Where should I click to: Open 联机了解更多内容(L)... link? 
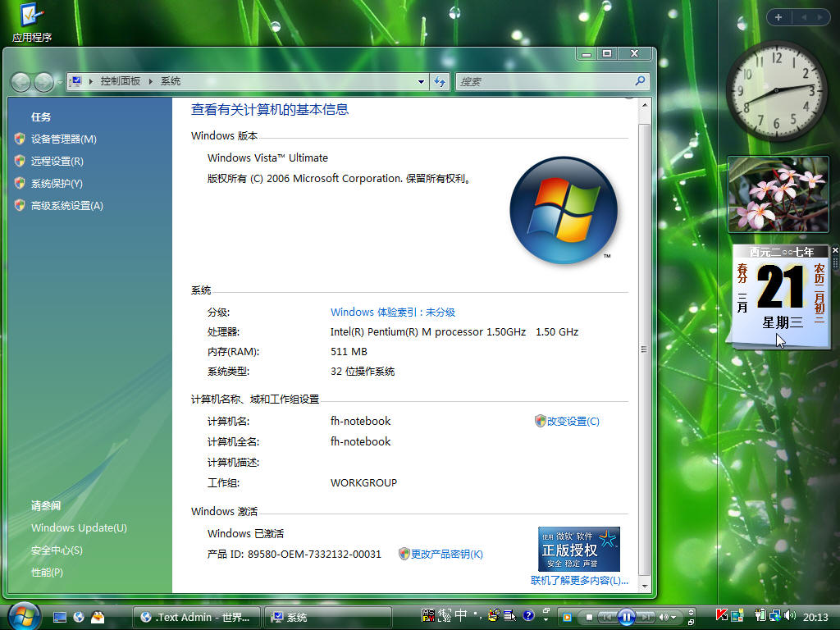(x=579, y=581)
